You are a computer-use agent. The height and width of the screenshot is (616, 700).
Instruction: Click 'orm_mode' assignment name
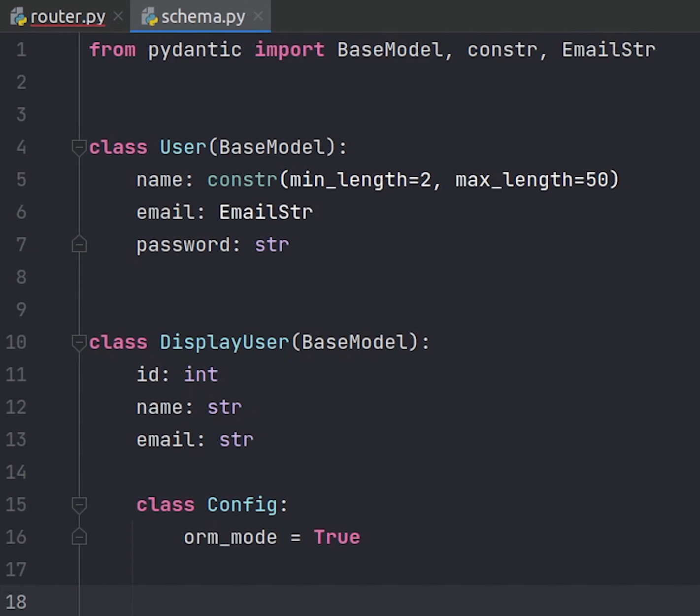pos(231,537)
